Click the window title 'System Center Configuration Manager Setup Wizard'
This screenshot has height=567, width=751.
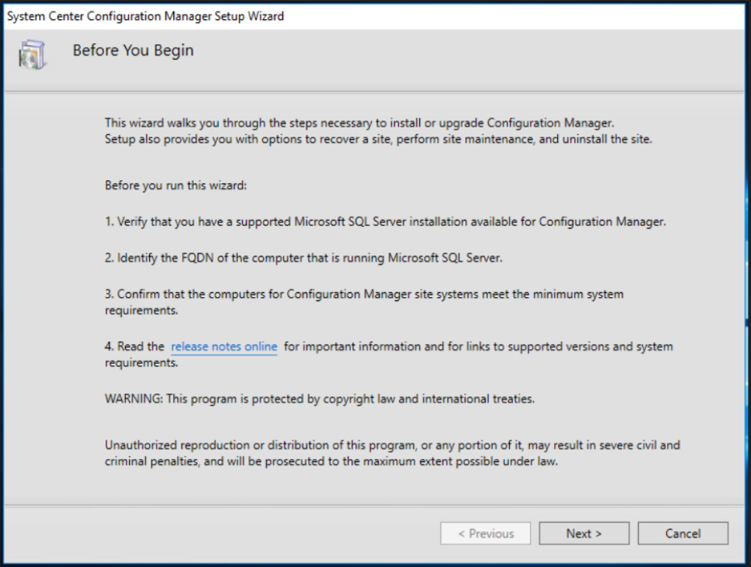146,16
